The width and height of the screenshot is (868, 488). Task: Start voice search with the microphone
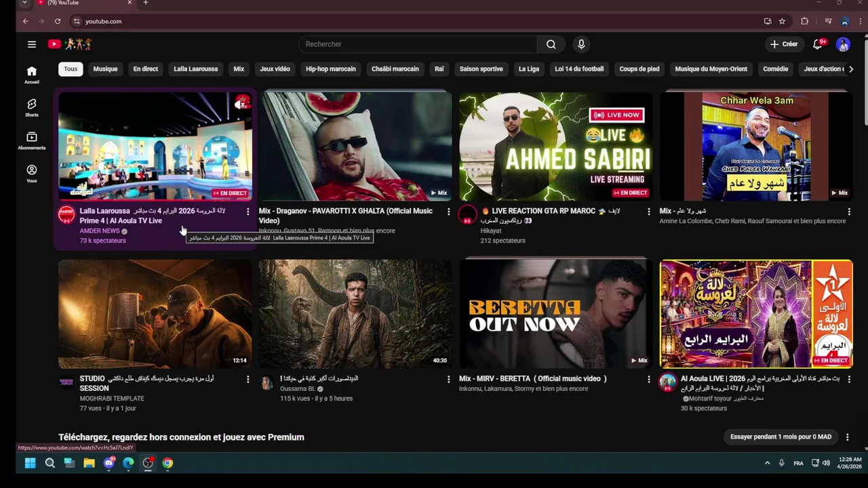click(580, 44)
